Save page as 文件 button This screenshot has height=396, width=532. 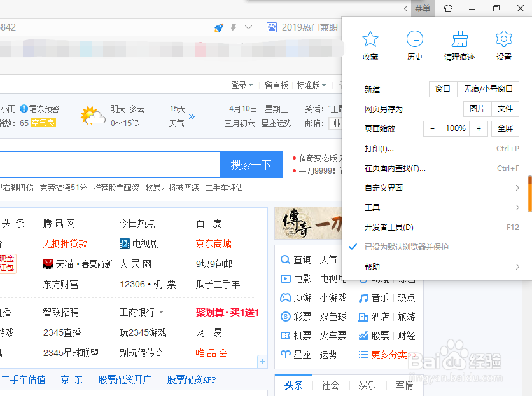tap(505, 109)
